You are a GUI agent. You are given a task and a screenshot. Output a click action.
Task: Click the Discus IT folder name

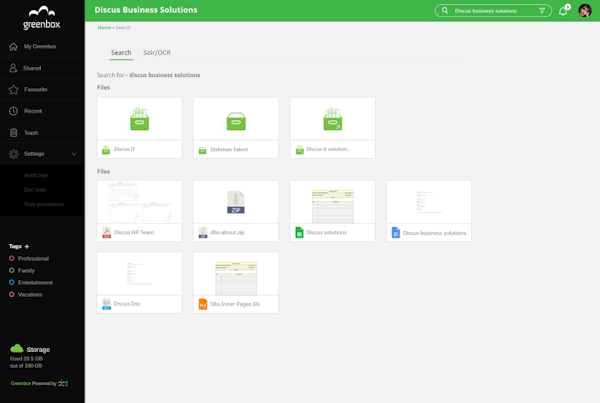(x=124, y=149)
